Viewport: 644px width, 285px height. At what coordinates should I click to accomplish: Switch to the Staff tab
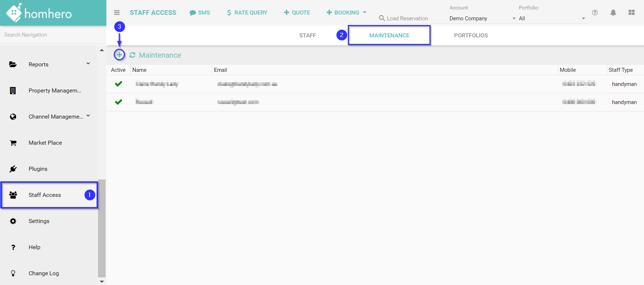point(307,36)
